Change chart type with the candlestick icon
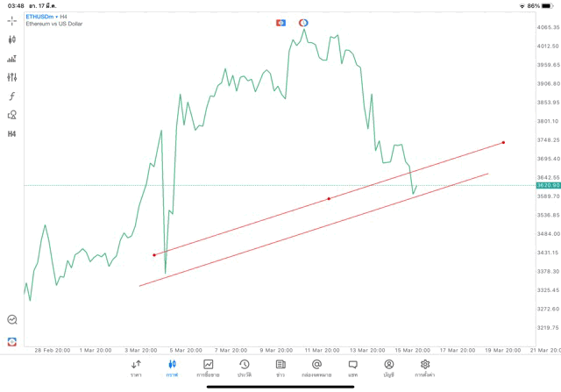Screen dimensions: 561x392 tap(12, 39)
